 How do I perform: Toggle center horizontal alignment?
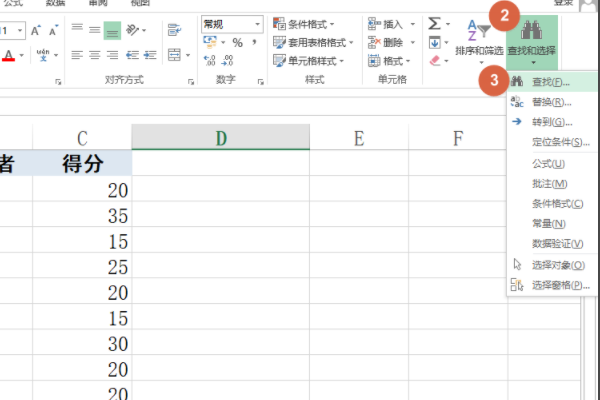[96, 55]
